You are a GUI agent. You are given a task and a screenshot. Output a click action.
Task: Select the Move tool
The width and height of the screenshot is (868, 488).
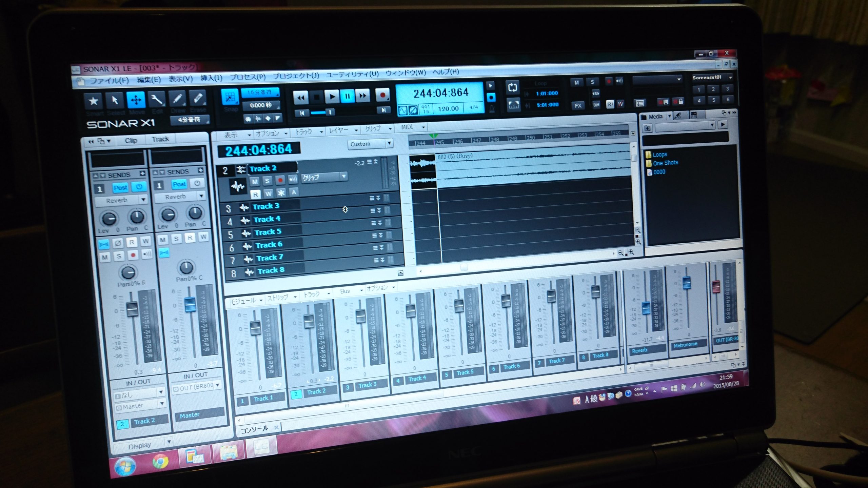136,100
